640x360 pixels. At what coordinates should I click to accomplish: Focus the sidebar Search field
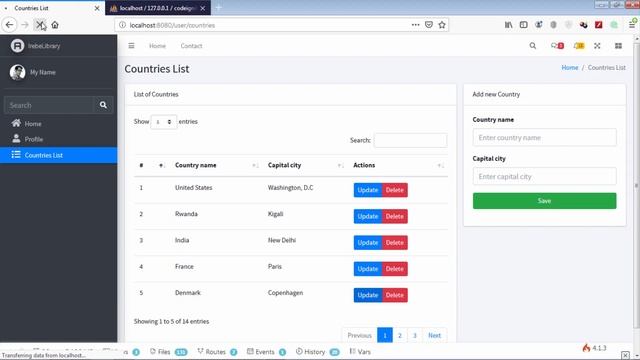click(x=49, y=105)
